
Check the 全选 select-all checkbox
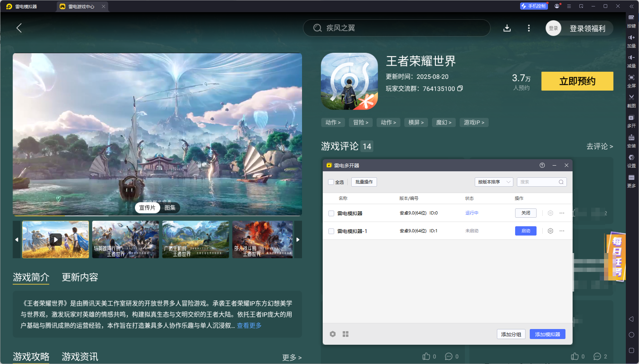[331, 182]
